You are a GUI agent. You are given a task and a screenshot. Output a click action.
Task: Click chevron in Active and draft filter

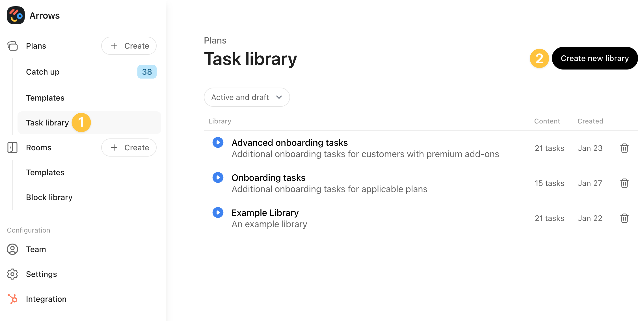pyautogui.click(x=279, y=97)
